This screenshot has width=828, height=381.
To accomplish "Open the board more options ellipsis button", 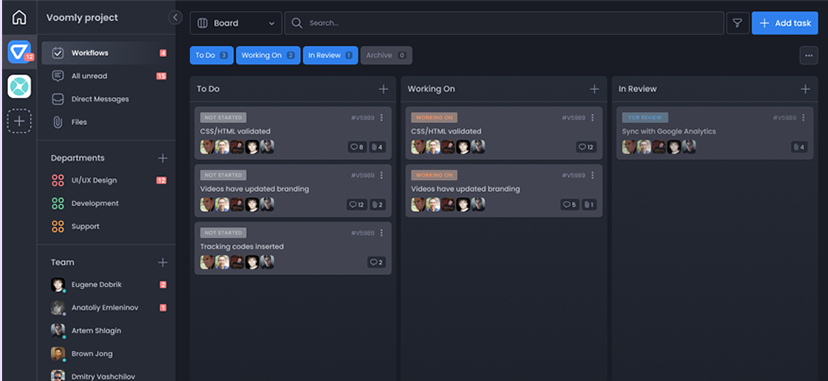I will tap(808, 55).
